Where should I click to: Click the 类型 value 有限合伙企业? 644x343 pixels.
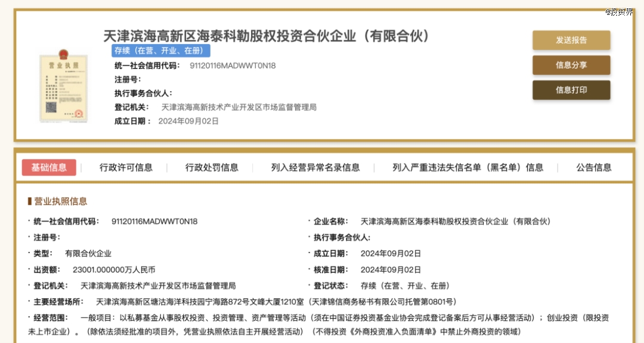pos(88,254)
